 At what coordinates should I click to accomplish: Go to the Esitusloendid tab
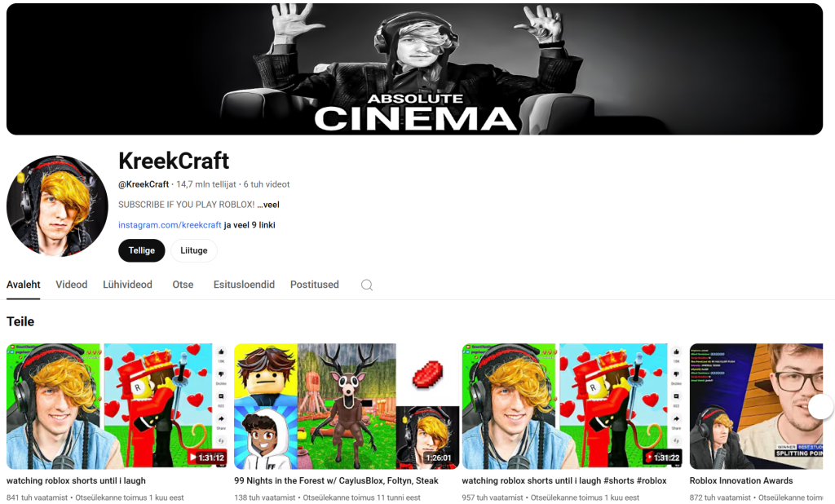tap(244, 285)
